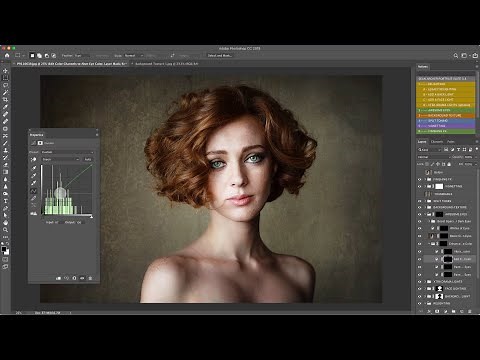Click the foreground color swatch
Viewport: 480px width, 360px height.
tap(4, 249)
